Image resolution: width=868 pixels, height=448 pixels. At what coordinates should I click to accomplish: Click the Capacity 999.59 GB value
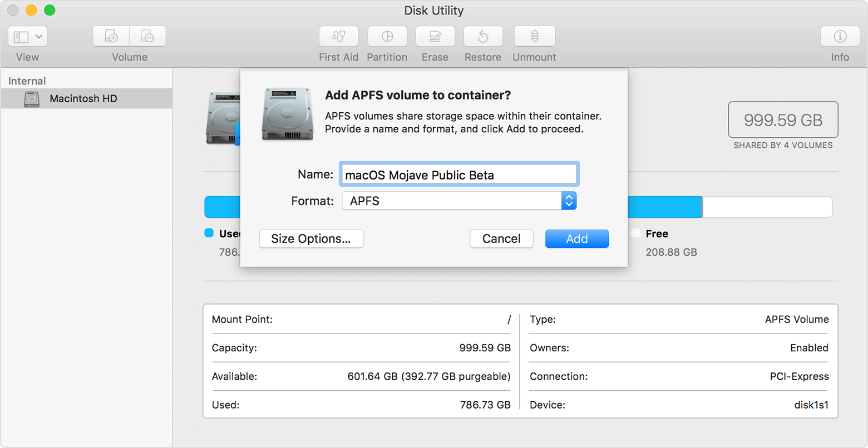pos(485,347)
